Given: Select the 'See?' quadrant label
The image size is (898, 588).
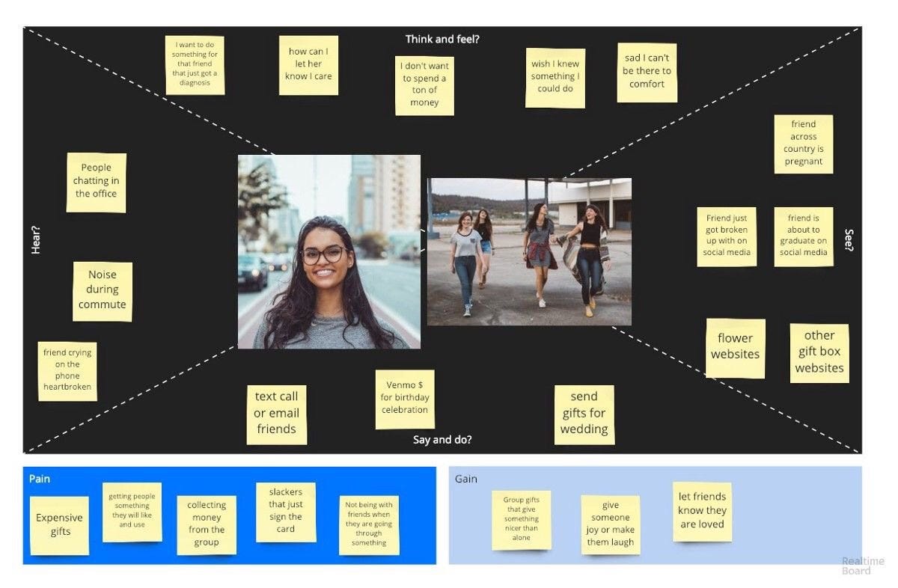Looking at the screenshot, I should (x=848, y=238).
